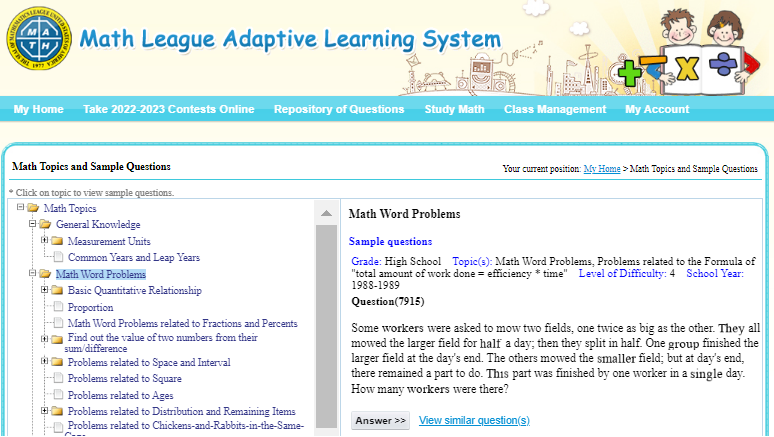Open the My Home menu
This screenshot has width=774, height=437.
click(39, 109)
